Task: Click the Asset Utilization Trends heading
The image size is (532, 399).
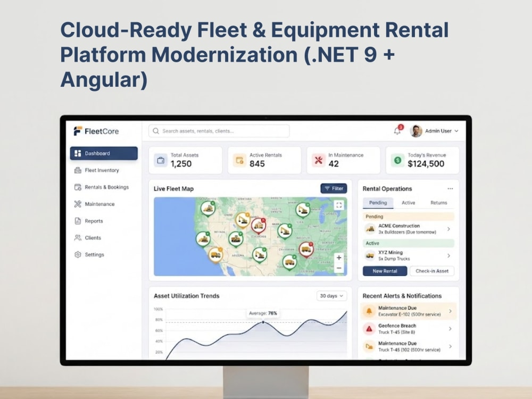Action: (x=187, y=296)
